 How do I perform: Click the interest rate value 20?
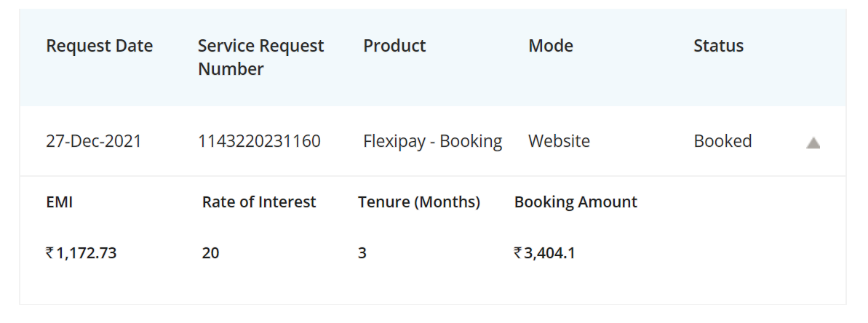(x=210, y=253)
